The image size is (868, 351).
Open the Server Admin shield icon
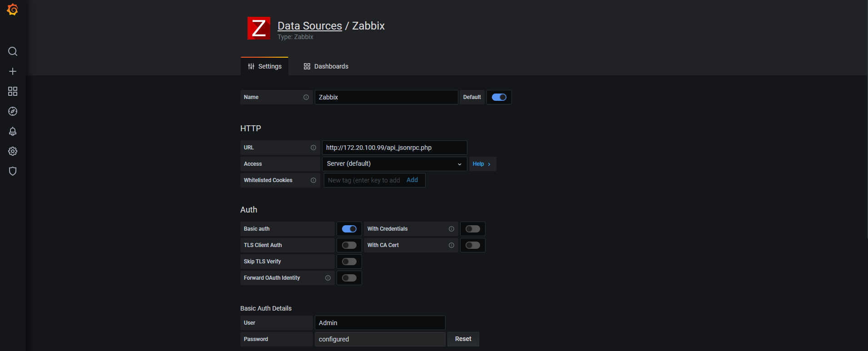point(13,171)
